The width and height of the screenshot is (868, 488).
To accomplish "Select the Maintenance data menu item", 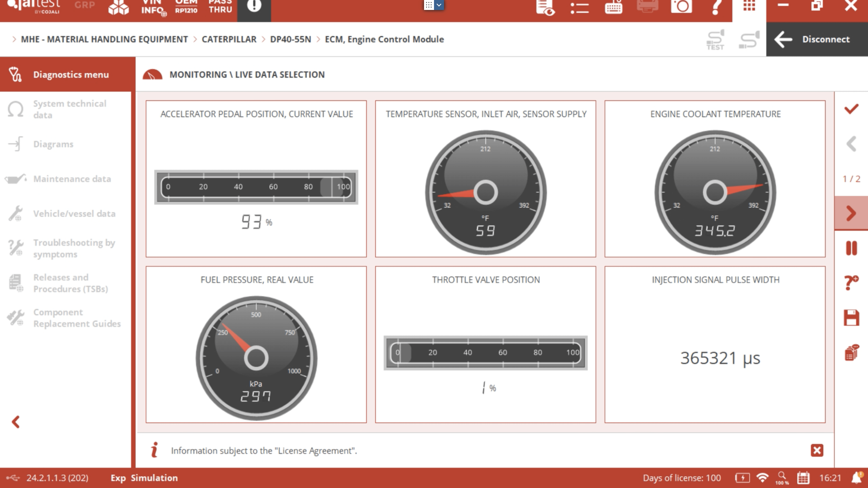I will [72, 179].
